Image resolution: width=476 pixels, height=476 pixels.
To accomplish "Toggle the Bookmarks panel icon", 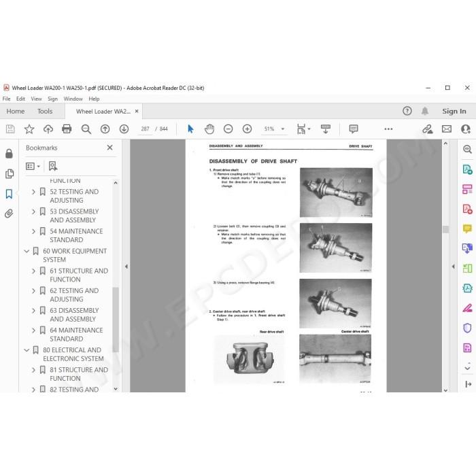I will click(9, 194).
